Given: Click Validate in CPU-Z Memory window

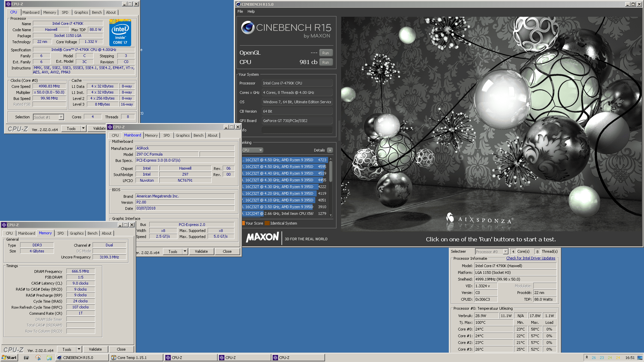Looking at the screenshot, I should [x=95, y=349].
